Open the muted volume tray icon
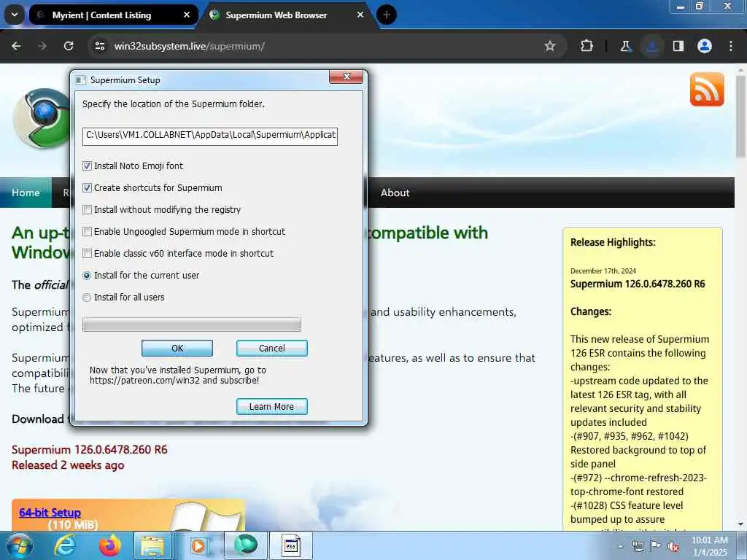747x560 pixels. point(673,546)
